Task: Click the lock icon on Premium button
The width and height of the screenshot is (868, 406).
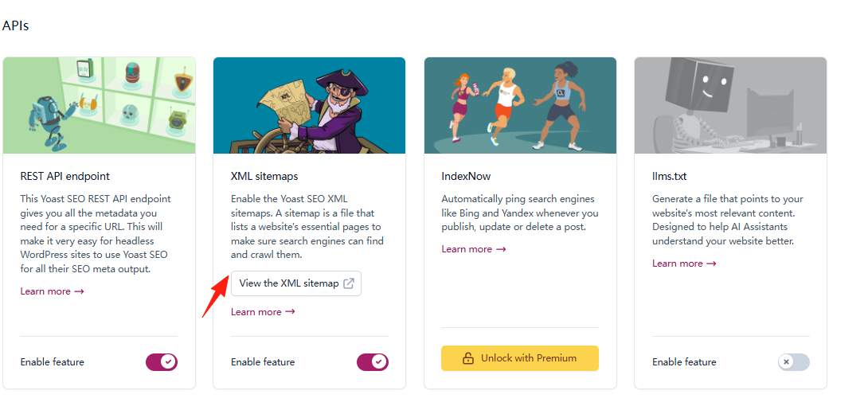Action: 468,358
